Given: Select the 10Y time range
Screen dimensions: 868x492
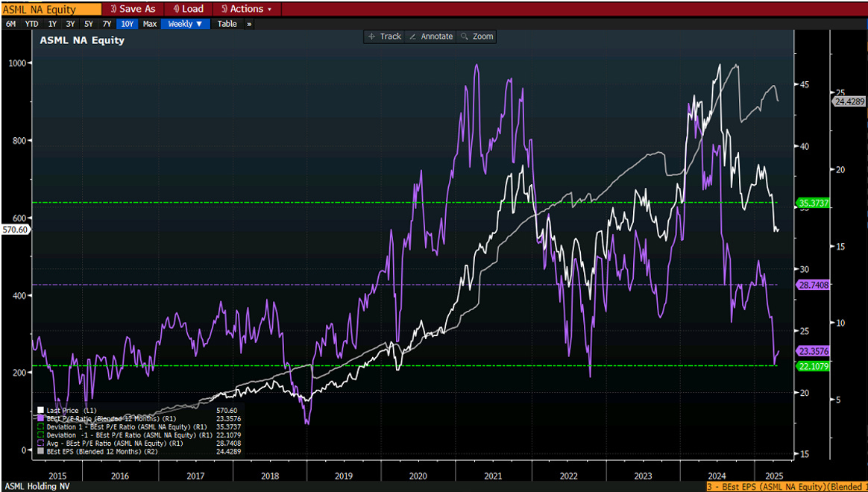Looking at the screenshot, I should [x=127, y=24].
